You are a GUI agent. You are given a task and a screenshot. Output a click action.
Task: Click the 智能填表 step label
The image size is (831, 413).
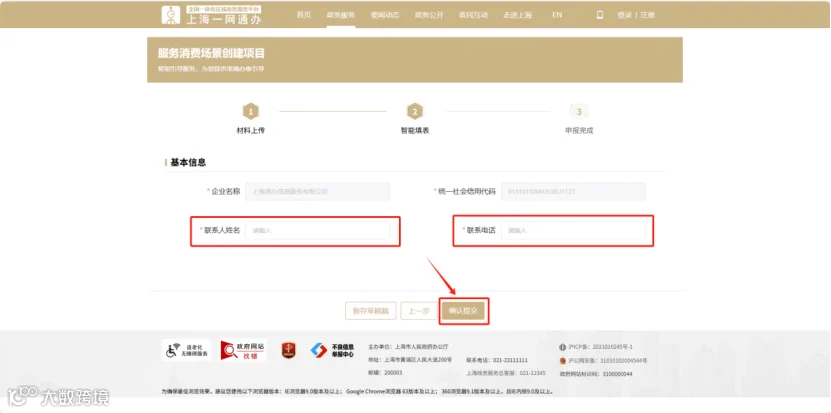(x=414, y=130)
